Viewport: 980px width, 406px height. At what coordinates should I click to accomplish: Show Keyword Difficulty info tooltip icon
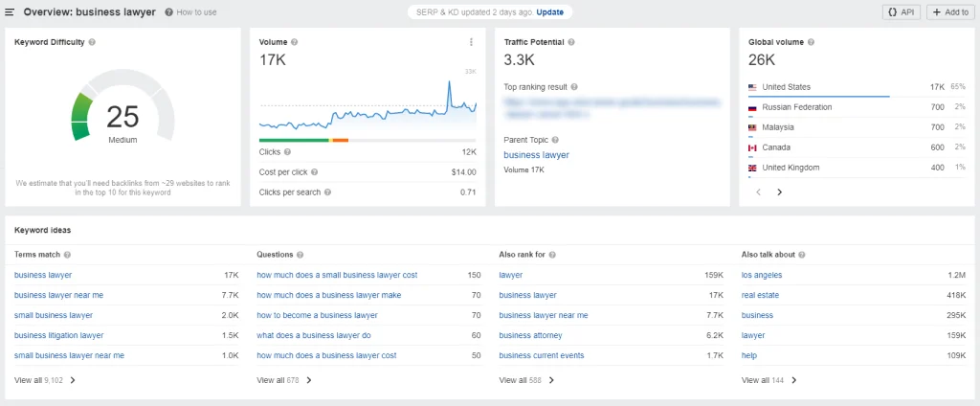point(92,42)
